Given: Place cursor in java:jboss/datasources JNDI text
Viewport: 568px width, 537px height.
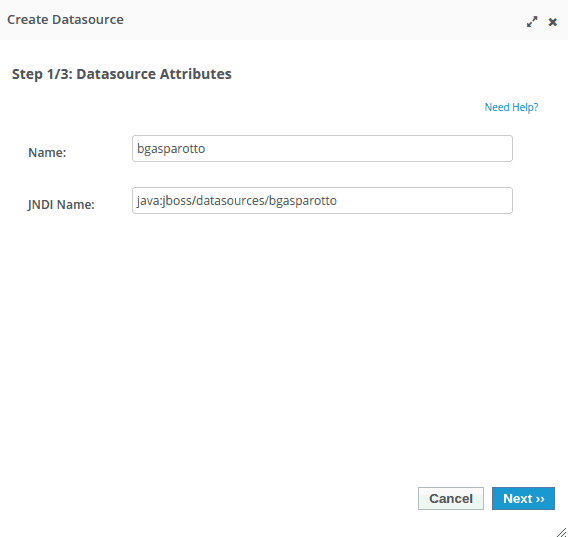Looking at the screenshot, I should [x=237, y=201].
